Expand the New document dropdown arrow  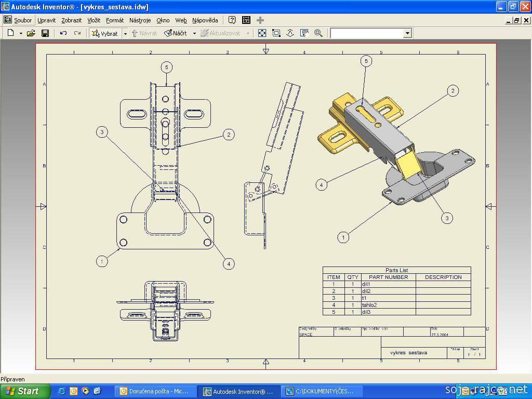tap(21, 33)
